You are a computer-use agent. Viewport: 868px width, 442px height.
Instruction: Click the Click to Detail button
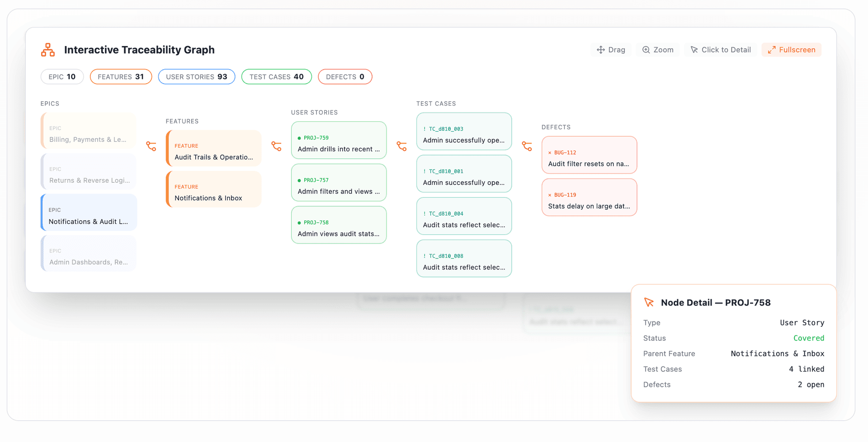(x=721, y=50)
